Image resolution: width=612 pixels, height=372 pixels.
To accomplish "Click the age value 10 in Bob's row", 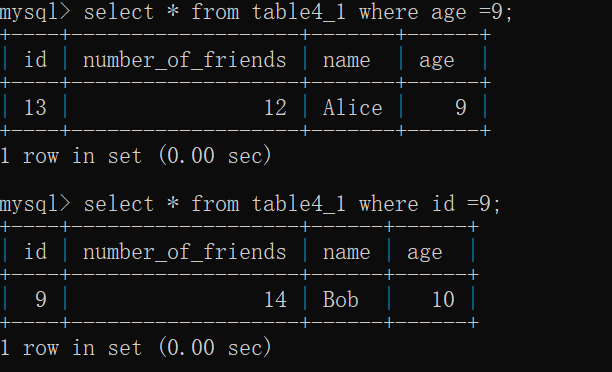I will click(x=443, y=299).
